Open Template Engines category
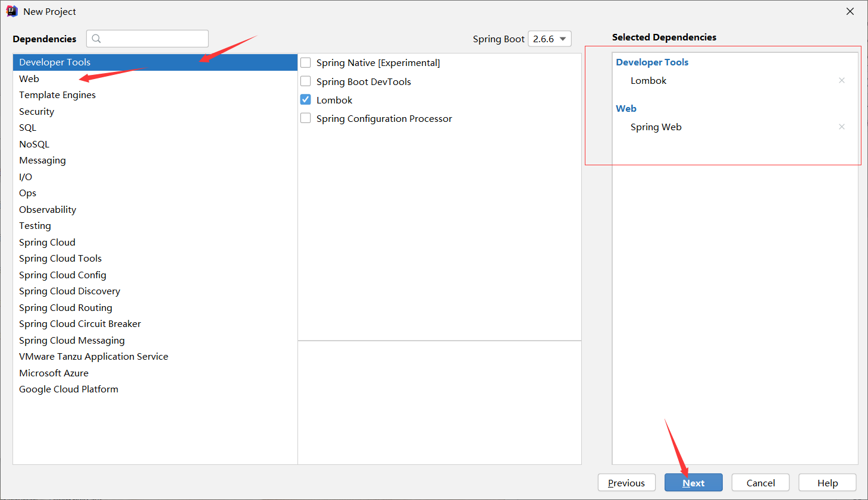 (155, 95)
